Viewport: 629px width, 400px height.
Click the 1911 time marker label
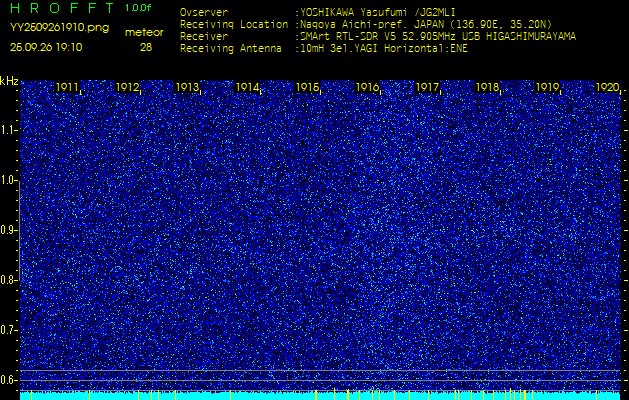point(67,87)
